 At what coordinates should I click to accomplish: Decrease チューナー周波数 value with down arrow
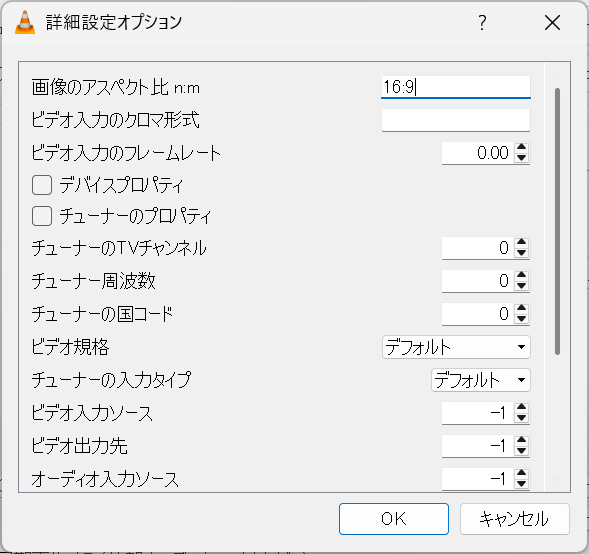[521, 286]
